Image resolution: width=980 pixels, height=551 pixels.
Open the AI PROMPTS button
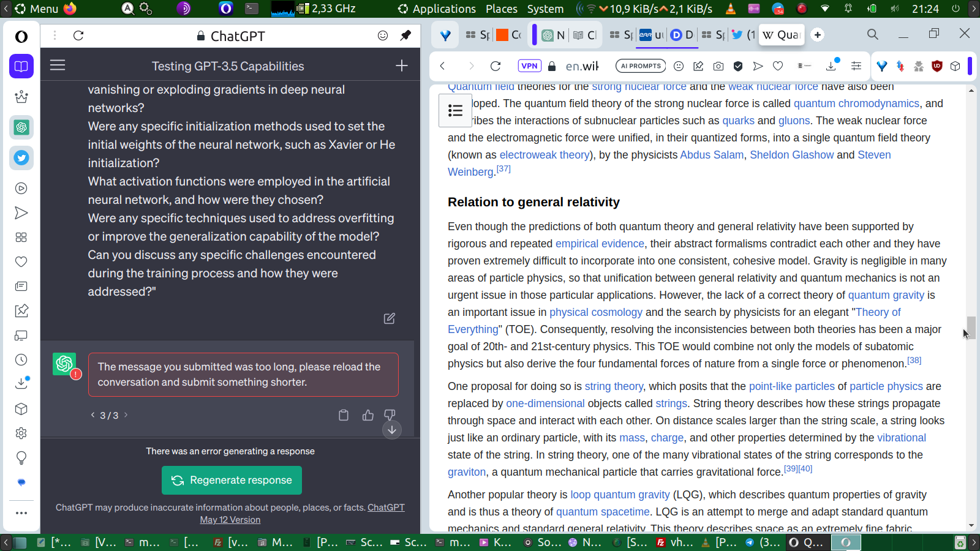click(641, 66)
